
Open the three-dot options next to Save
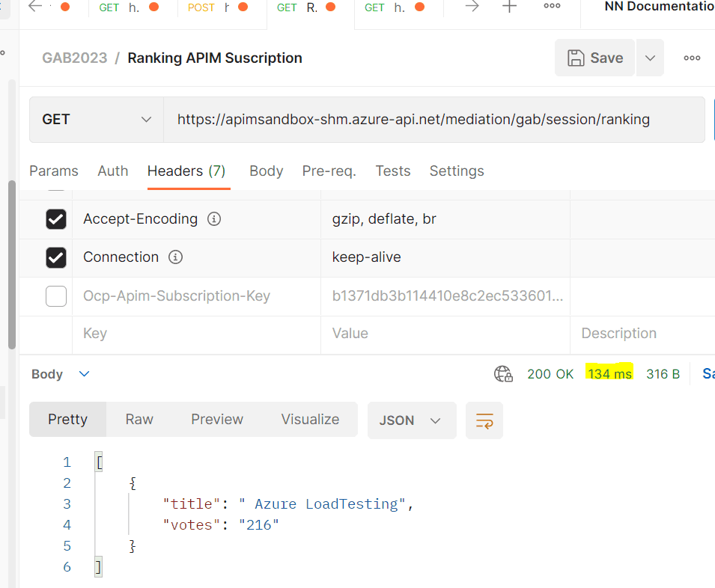tap(692, 58)
